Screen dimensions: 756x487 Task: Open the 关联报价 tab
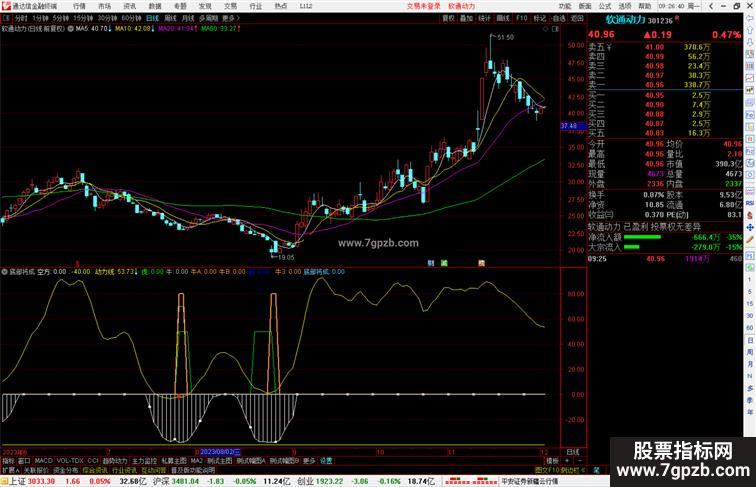(x=36, y=470)
